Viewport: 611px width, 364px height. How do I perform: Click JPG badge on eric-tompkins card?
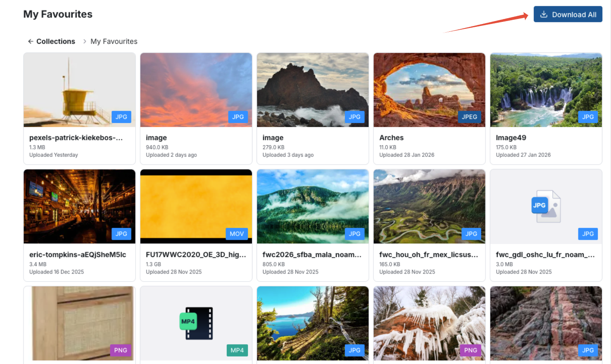click(121, 234)
